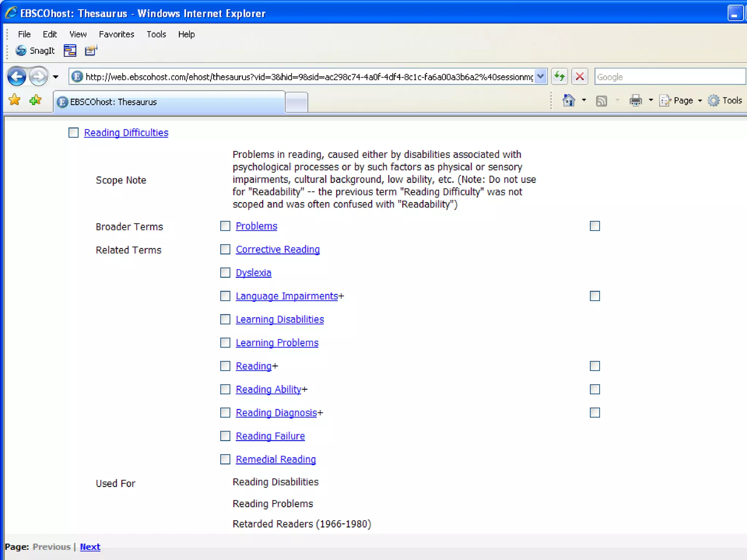The width and height of the screenshot is (747, 560).
Task: Click the SnagIt capture icon
Action: point(21,50)
